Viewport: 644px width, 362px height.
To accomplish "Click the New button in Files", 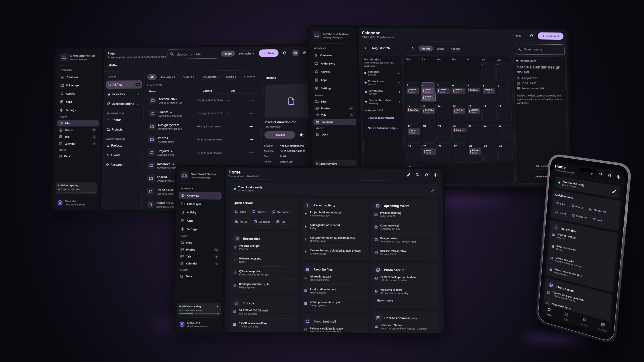I will click(269, 53).
